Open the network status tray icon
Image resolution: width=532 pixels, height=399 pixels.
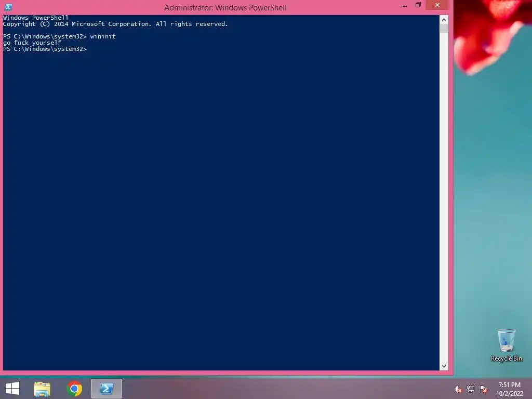coord(471,389)
